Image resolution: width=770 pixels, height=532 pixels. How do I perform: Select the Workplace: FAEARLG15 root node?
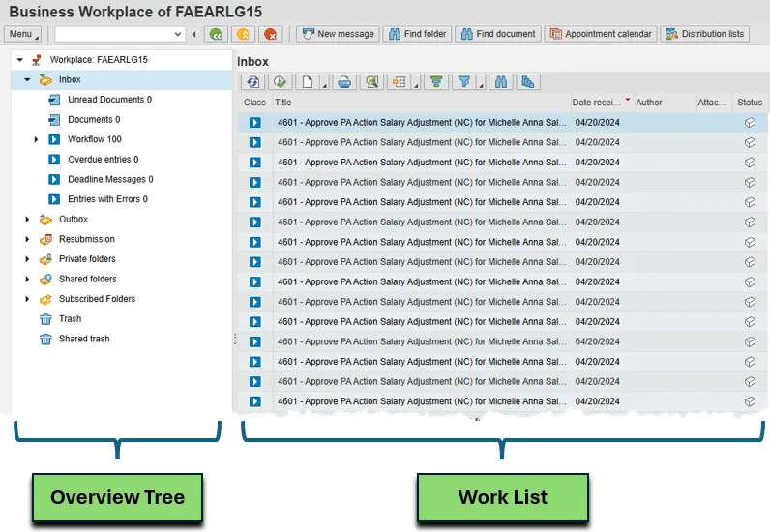pos(99,59)
